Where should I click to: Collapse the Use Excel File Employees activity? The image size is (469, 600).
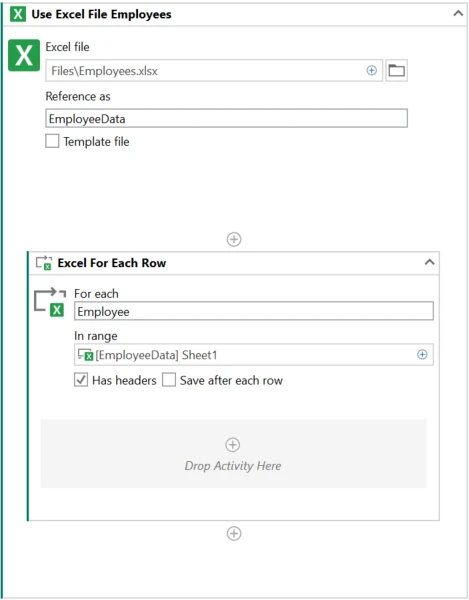(458, 14)
